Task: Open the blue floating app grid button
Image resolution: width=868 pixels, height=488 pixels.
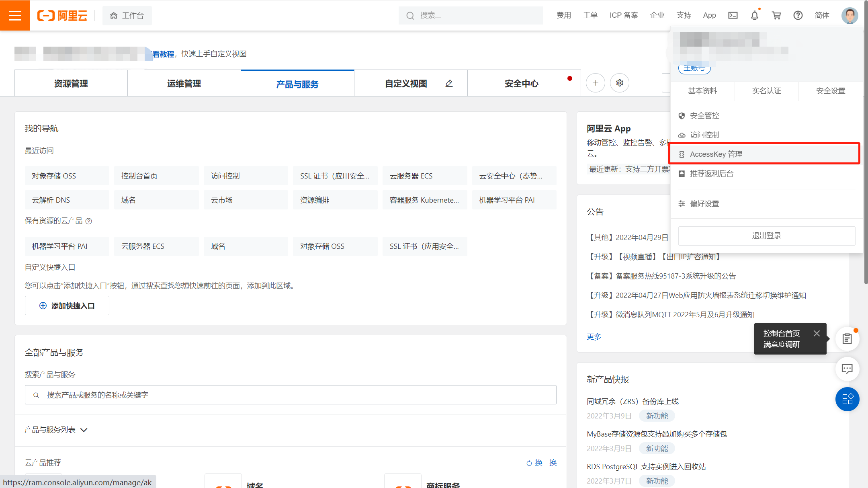Action: coord(847,399)
